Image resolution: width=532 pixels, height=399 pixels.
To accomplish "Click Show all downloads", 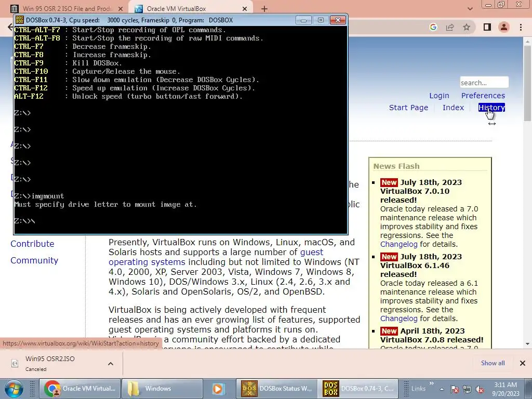I will [493, 363].
